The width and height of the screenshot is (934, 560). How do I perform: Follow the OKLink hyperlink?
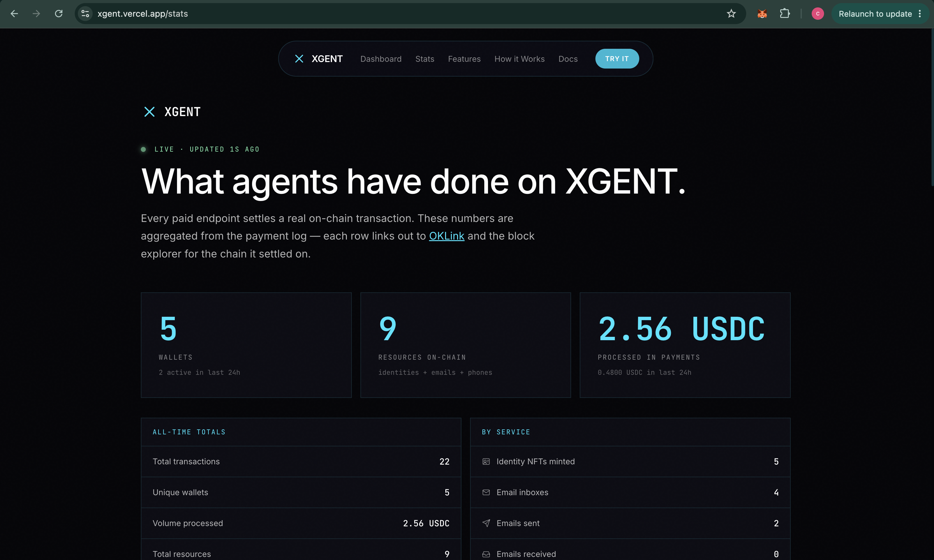pyautogui.click(x=446, y=236)
